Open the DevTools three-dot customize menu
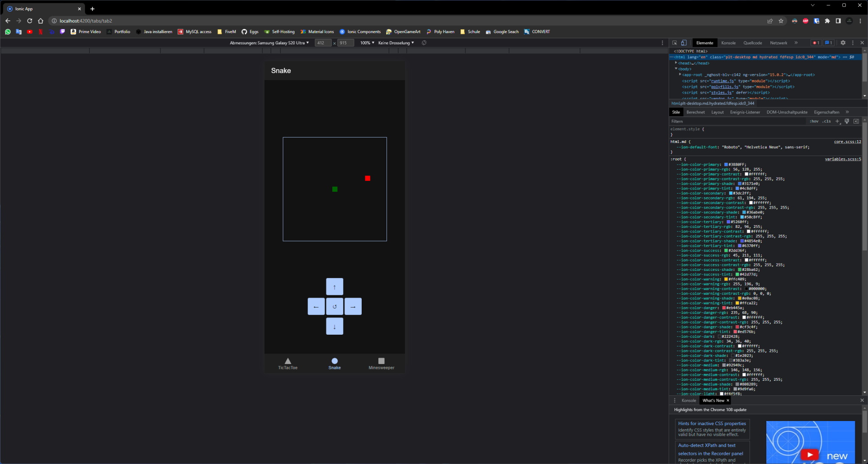This screenshot has width=868, height=464. [853, 43]
